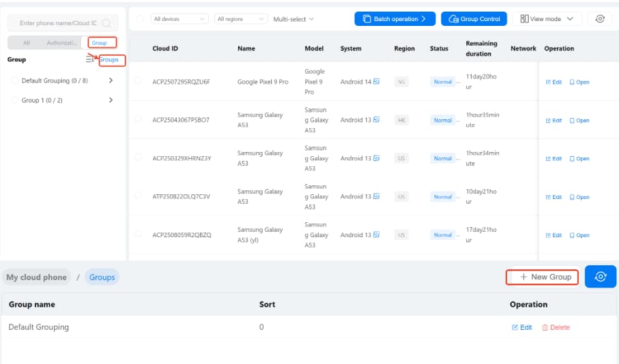
Task: Click the refresh icon beside View mode
Action: 600,19
